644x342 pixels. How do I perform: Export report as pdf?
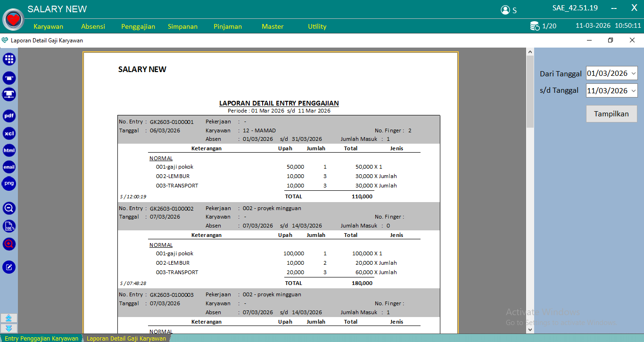tap(9, 116)
